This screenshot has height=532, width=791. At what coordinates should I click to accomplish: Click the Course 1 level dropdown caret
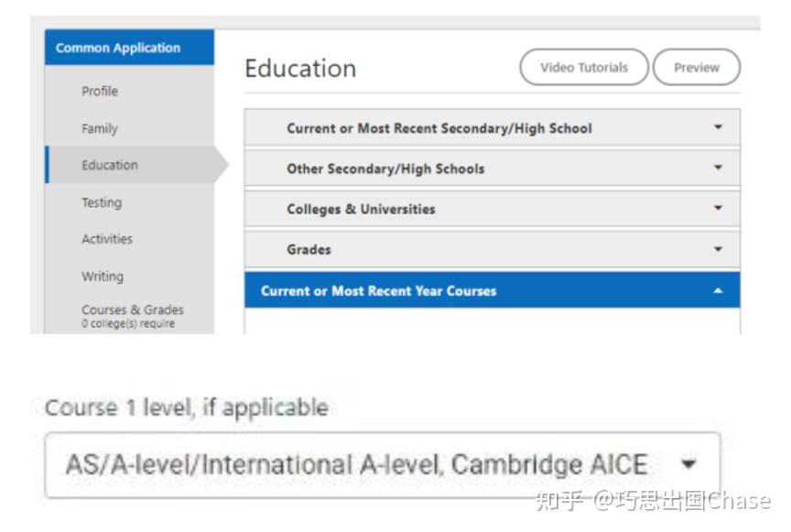click(x=688, y=465)
